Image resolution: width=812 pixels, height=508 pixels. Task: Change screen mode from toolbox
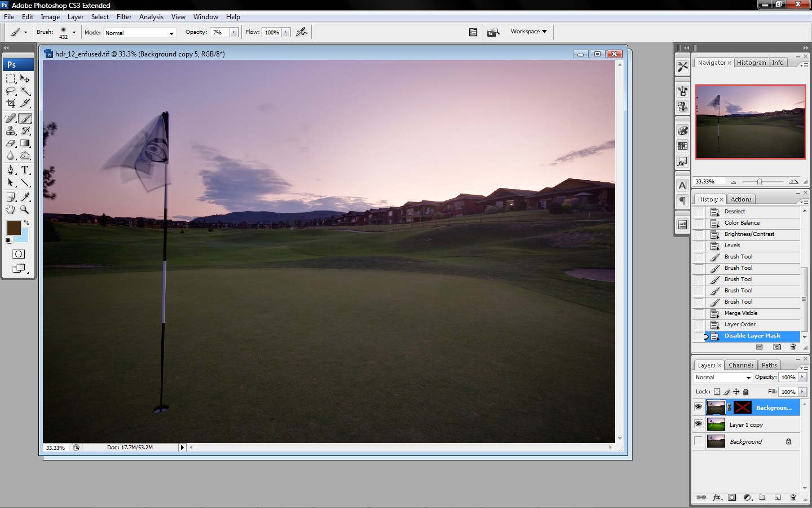click(x=19, y=269)
